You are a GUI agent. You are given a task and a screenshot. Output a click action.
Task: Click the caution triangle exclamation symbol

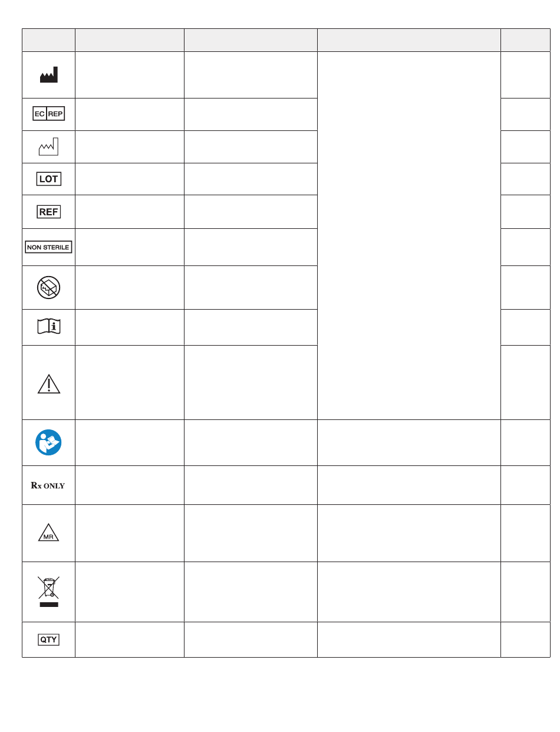(x=48, y=383)
